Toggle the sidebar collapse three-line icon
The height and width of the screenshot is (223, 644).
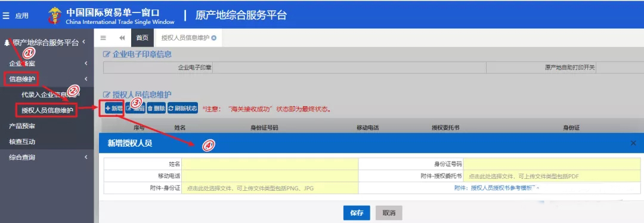[x=103, y=38]
